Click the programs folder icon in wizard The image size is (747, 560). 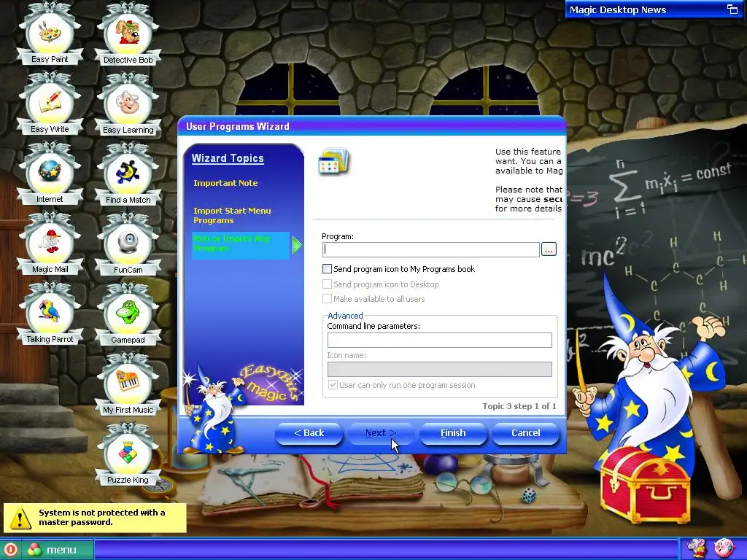coord(334,161)
